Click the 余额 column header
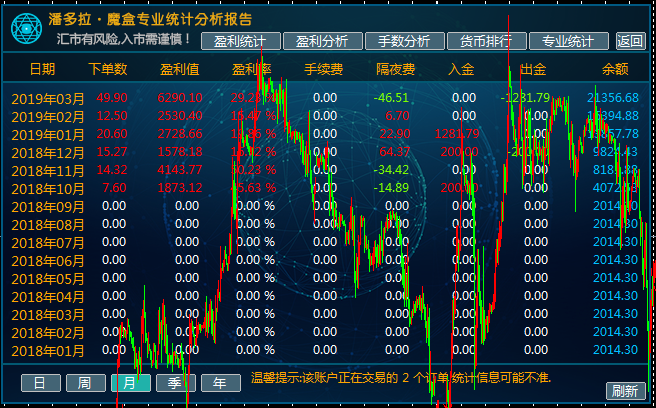 [x=615, y=69]
